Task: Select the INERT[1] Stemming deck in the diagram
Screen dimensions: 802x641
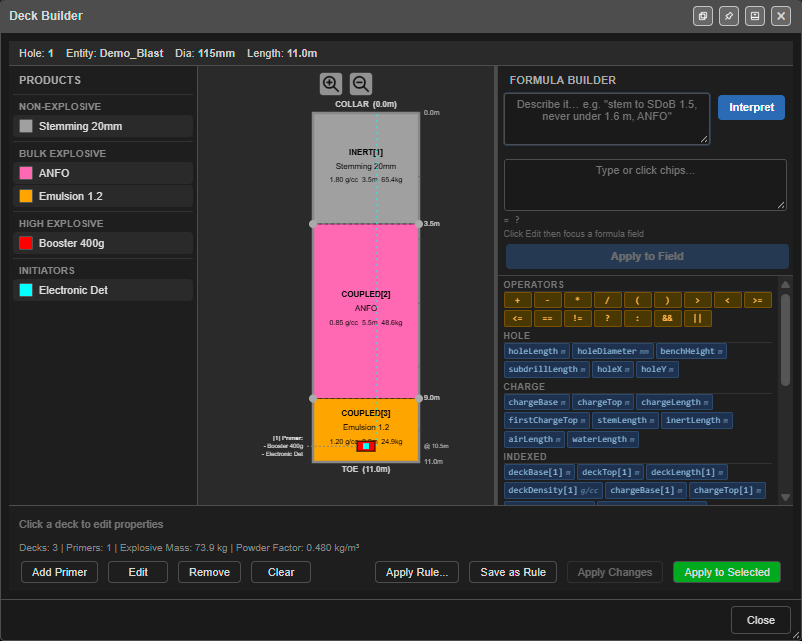Action: coord(366,168)
